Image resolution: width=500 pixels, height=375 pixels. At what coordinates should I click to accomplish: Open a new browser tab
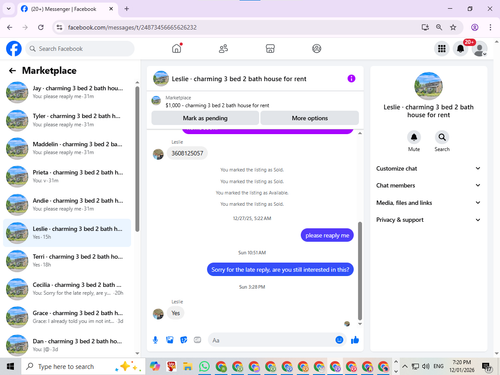(x=127, y=9)
